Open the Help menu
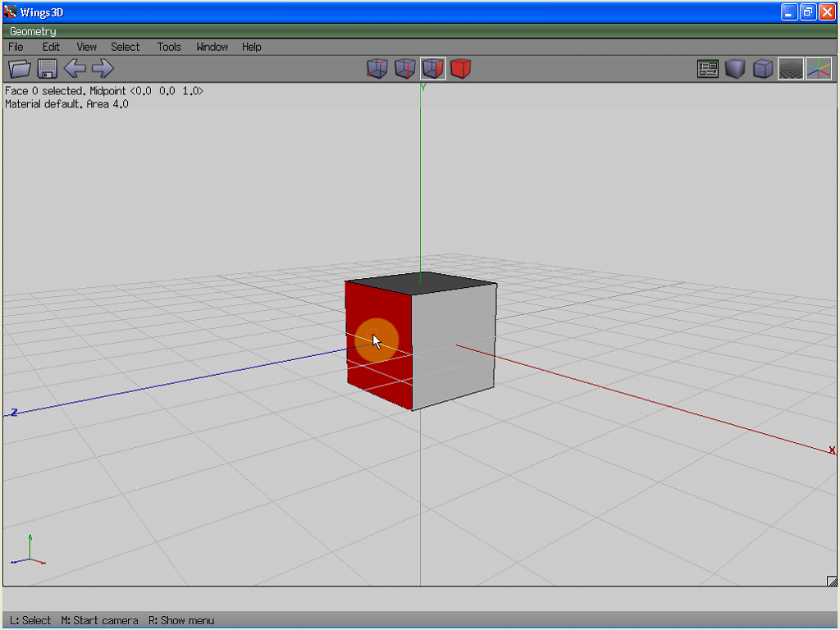840x630 pixels. click(251, 47)
